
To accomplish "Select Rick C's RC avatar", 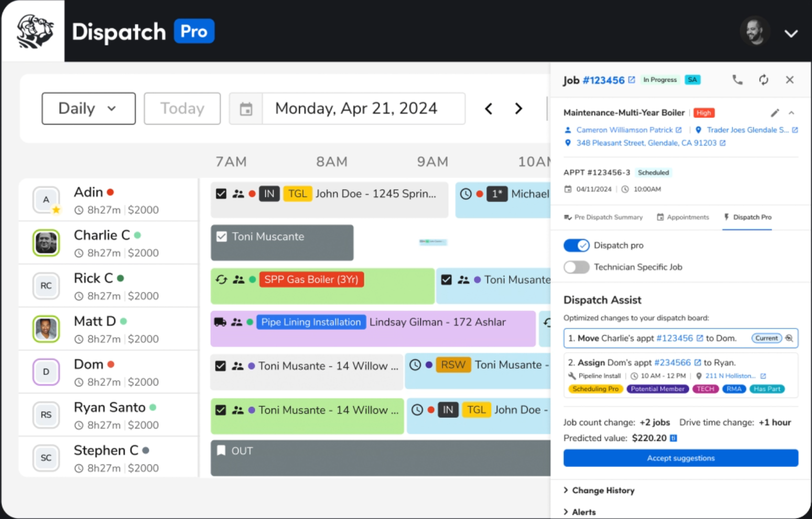I will pyautogui.click(x=46, y=286).
